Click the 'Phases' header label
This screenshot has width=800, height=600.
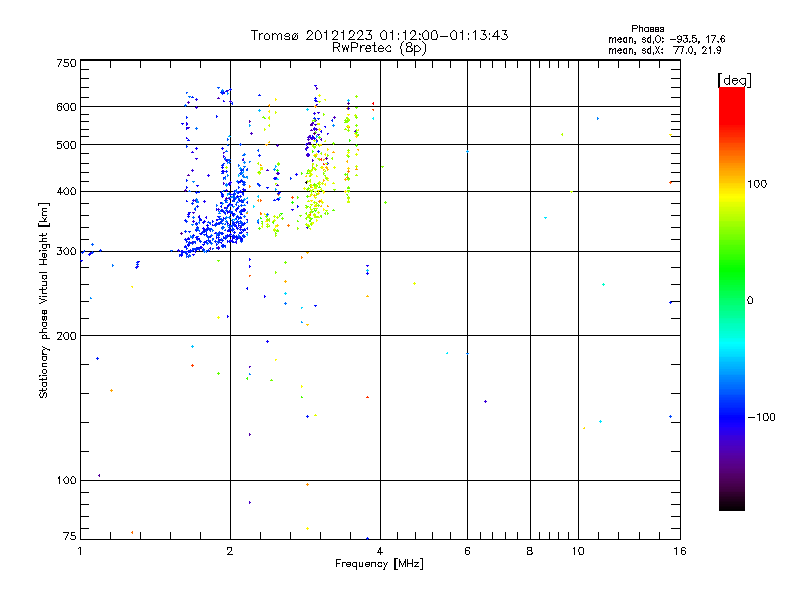click(647, 29)
